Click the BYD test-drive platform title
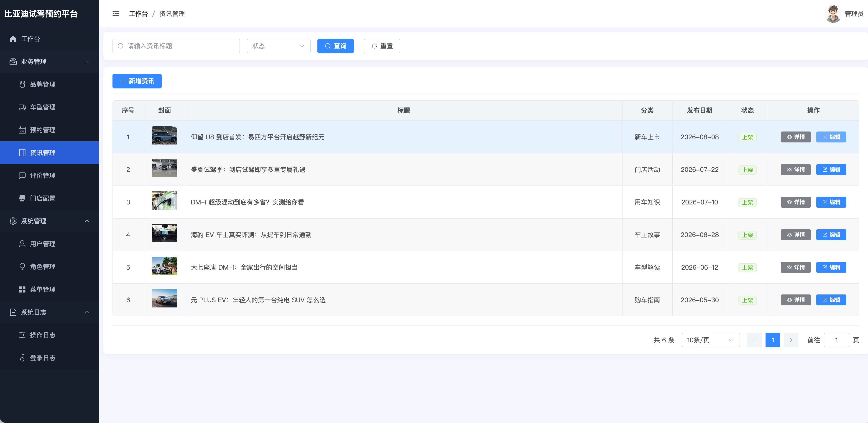Image resolution: width=868 pixels, height=423 pixels. pos(41,14)
